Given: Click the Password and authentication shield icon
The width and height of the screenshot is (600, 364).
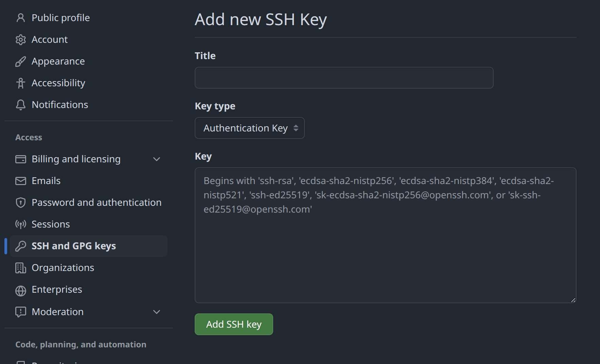Looking at the screenshot, I should (21, 203).
